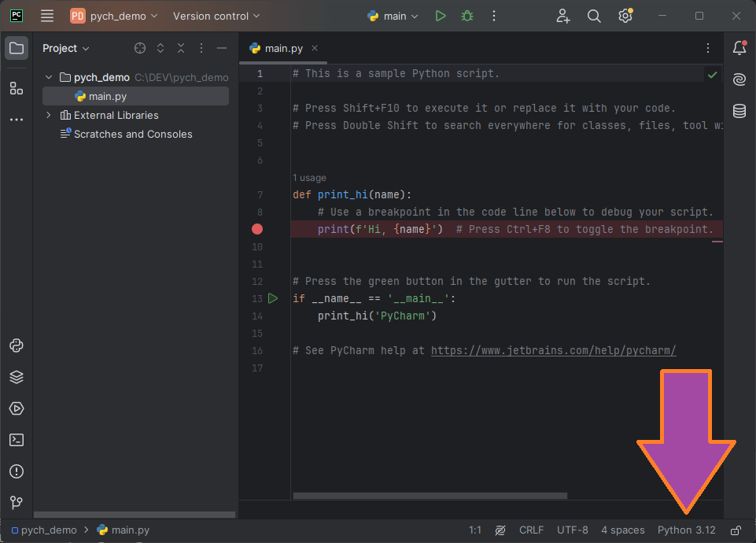Select Scratches and Consoles item

tap(127, 134)
